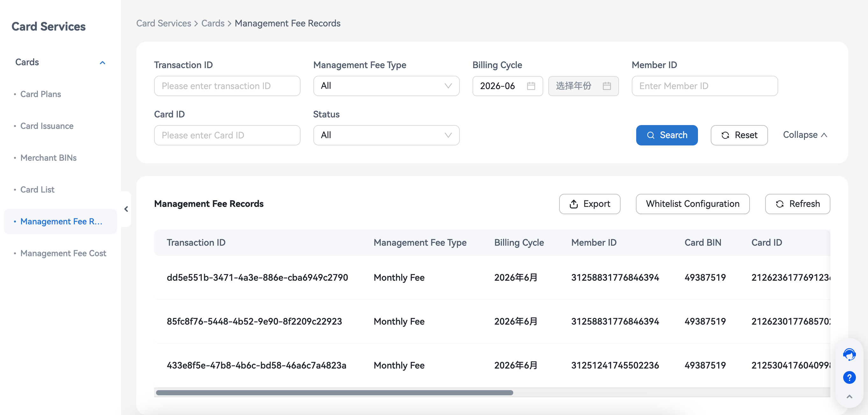Select Management Fee Records in sidebar

coord(60,221)
